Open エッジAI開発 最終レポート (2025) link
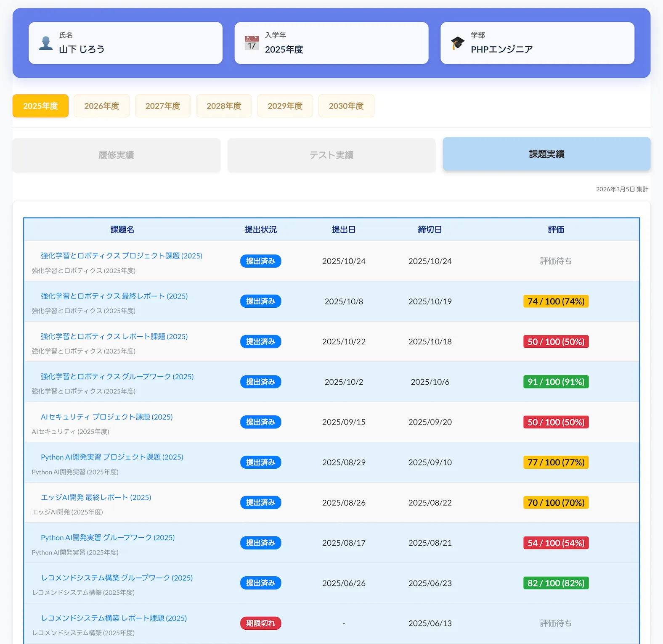Screen dimensions: 663x644 [96, 497]
